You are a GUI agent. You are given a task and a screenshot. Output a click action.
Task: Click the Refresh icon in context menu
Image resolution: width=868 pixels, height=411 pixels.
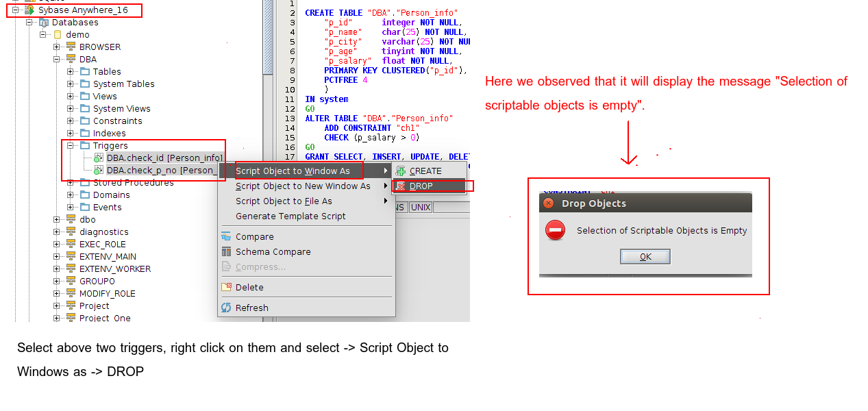(x=226, y=308)
